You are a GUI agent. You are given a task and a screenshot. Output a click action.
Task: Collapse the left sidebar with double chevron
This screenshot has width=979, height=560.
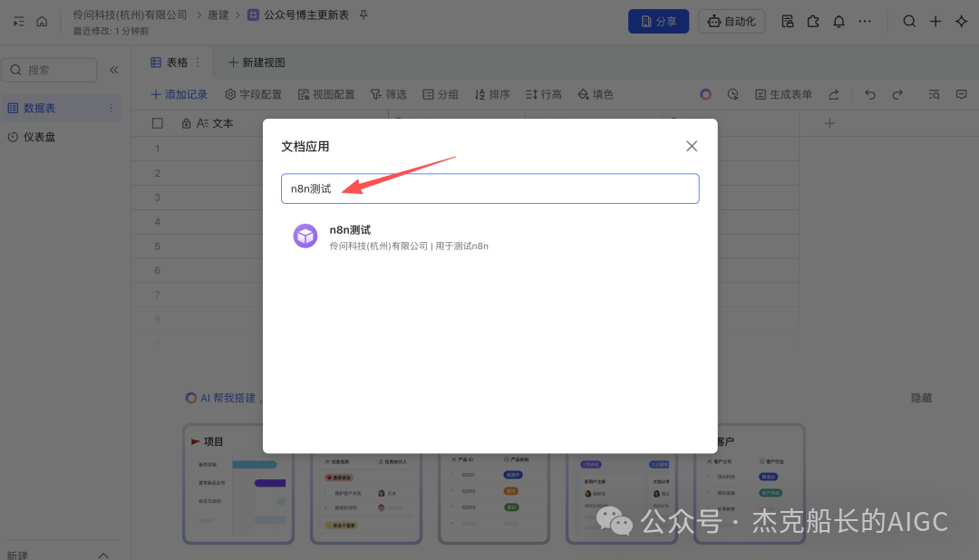tap(114, 70)
